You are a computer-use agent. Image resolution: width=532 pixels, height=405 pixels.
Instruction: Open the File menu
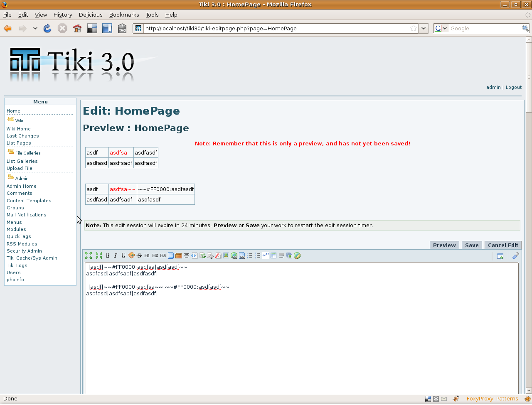7,15
